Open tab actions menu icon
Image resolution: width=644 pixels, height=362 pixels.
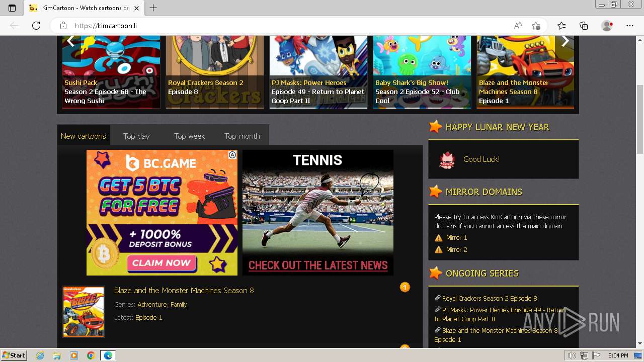tap(12, 8)
